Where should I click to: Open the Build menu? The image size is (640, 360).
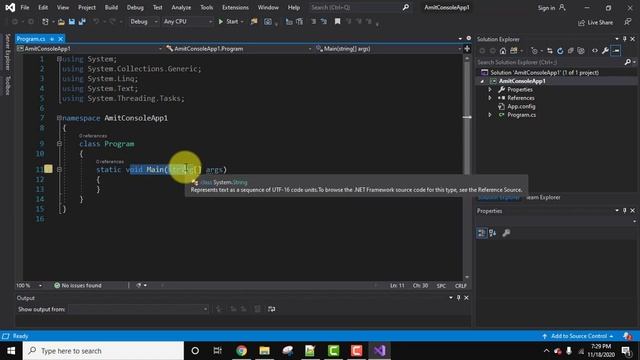(111, 7)
